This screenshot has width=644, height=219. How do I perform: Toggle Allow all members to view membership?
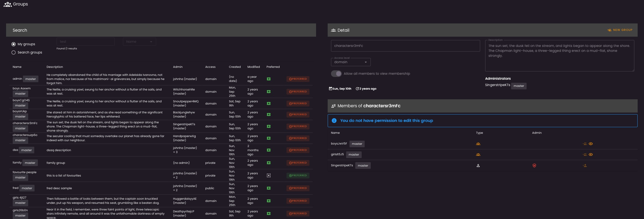point(336,74)
